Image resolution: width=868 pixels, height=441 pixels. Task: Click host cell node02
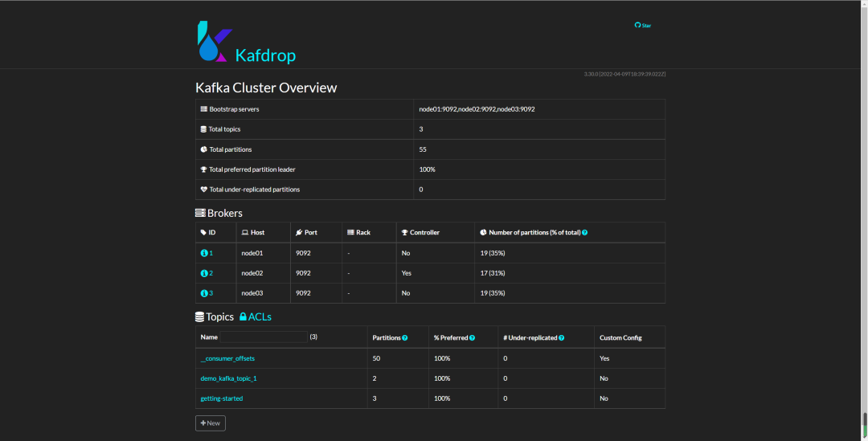[252, 273]
